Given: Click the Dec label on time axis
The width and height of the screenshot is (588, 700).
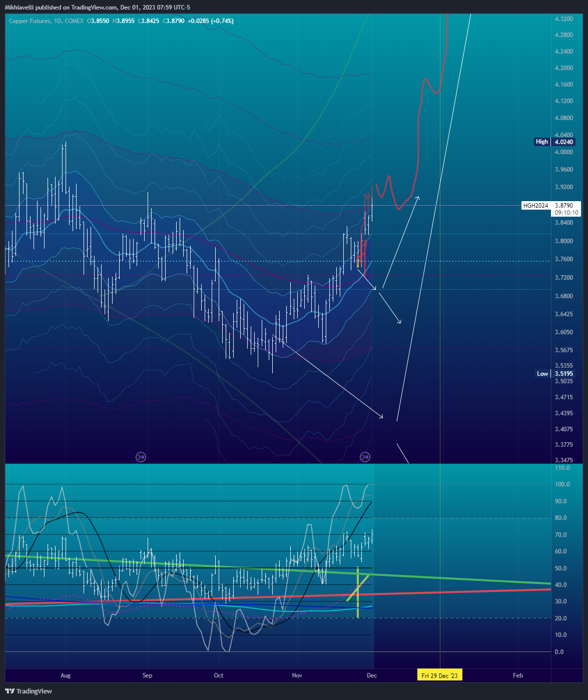Looking at the screenshot, I should pyautogui.click(x=371, y=675).
